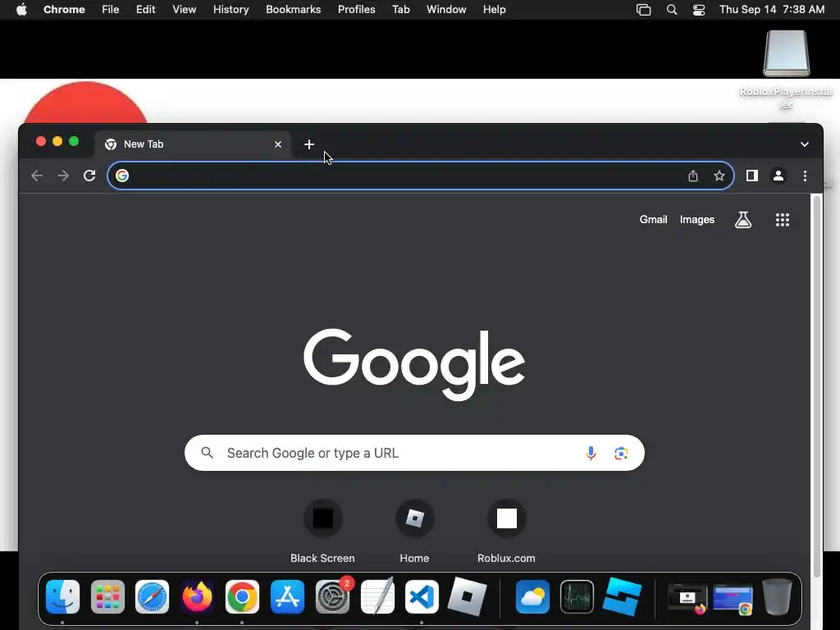This screenshot has width=840, height=630.
Task: Open the Help menu
Action: (494, 10)
